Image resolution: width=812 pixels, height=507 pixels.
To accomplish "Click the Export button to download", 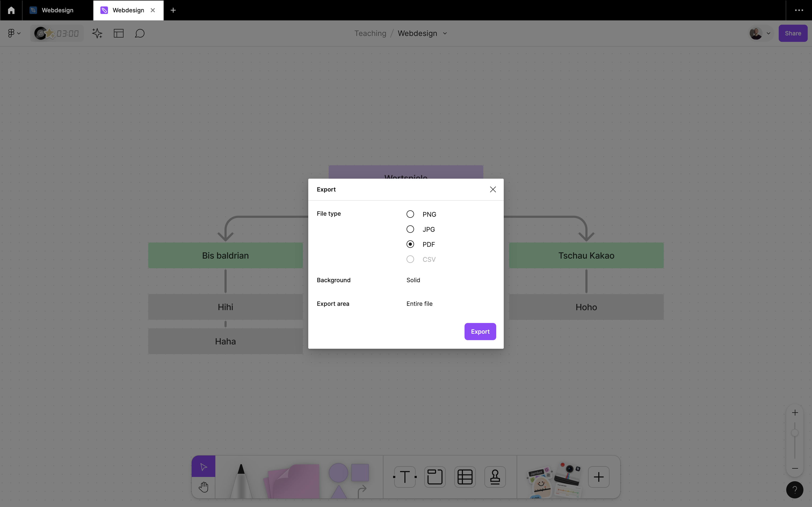I will [x=480, y=331].
